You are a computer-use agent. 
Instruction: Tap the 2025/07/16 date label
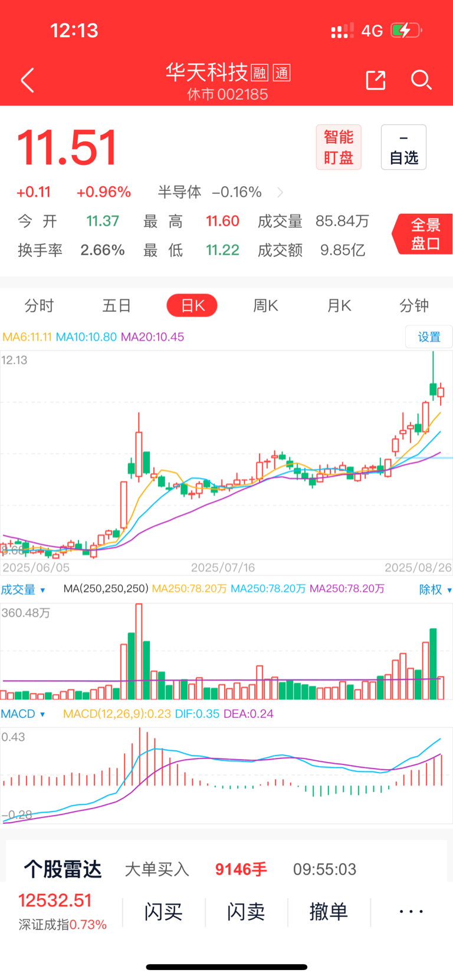tap(223, 567)
